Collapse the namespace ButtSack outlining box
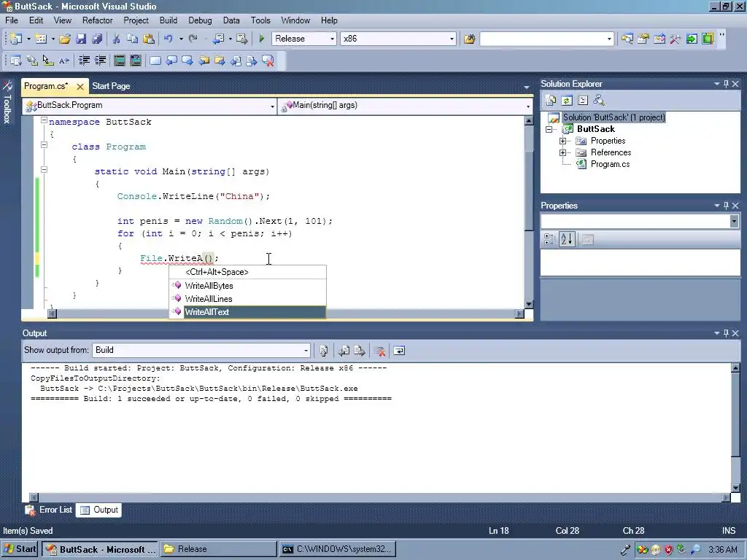747x560 pixels. pyautogui.click(x=44, y=120)
